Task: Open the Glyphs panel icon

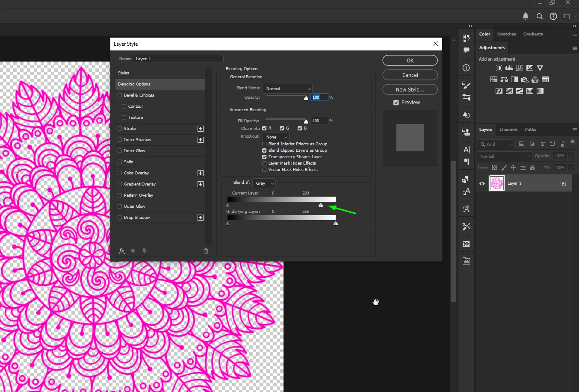Action: pyautogui.click(x=467, y=209)
